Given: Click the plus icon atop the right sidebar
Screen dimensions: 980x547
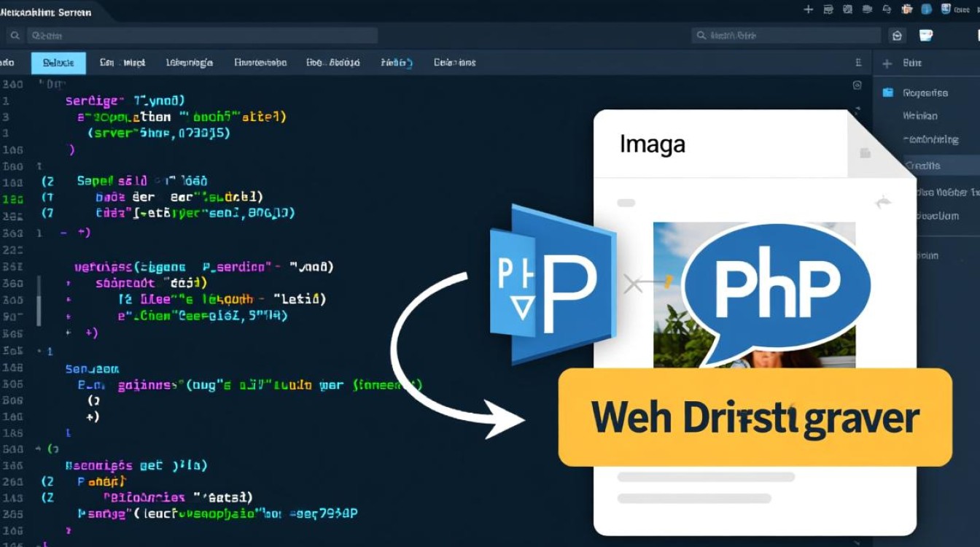Looking at the screenshot, I should click(887, 63).
